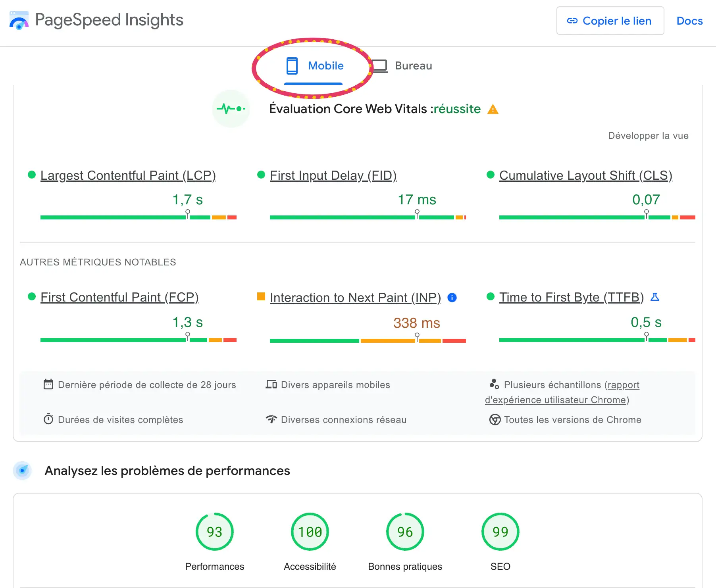The width and height of the screenshot is (716, 588).
Task: Open Interaction to Next Paint (INP) link
Action: point(356,298)
